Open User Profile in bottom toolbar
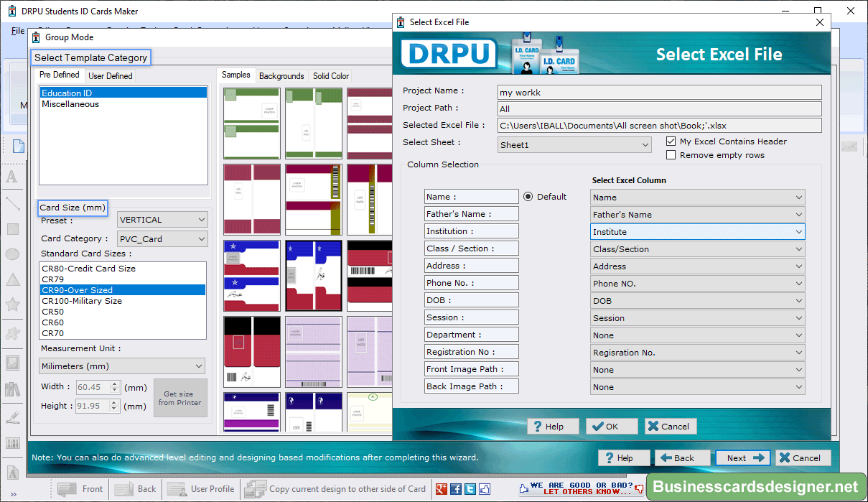The height and width of the screenshot is (502, 868). 201,489
